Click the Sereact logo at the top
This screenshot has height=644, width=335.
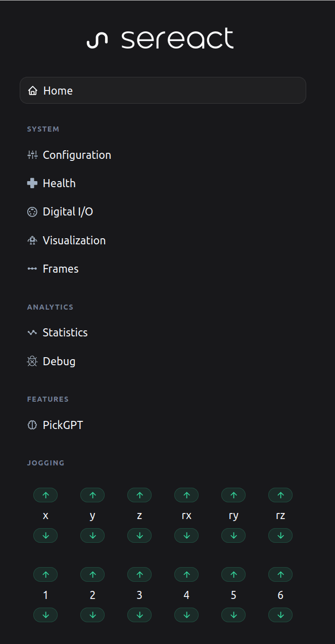(x=160, y=39)
